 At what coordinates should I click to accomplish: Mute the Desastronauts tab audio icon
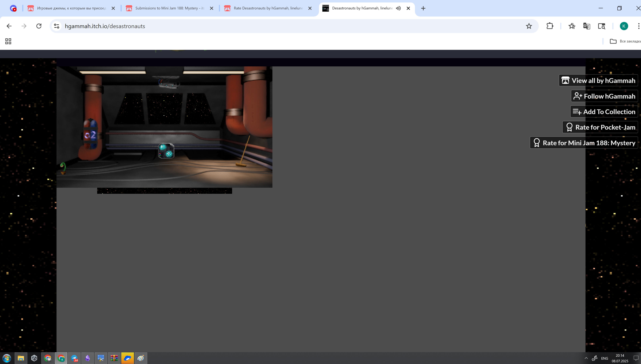(398, 8)
